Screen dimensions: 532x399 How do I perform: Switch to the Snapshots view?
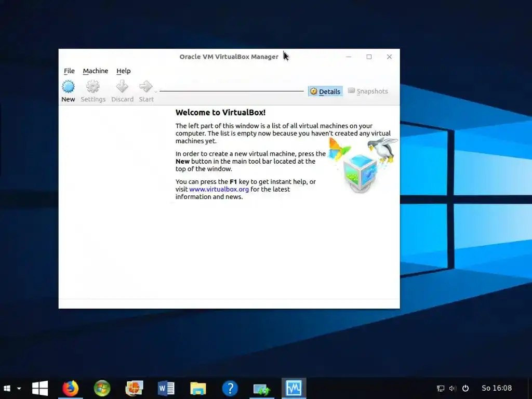point(368,91)
